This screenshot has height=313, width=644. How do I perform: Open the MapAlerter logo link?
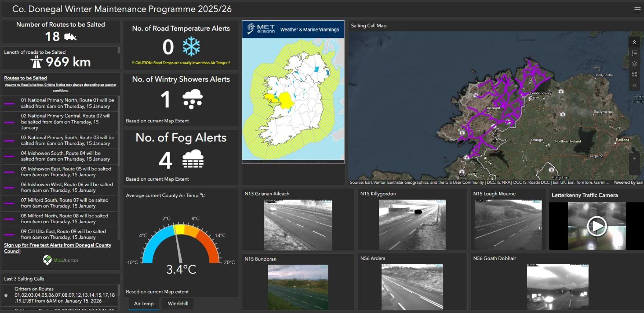tap(60, 260)
